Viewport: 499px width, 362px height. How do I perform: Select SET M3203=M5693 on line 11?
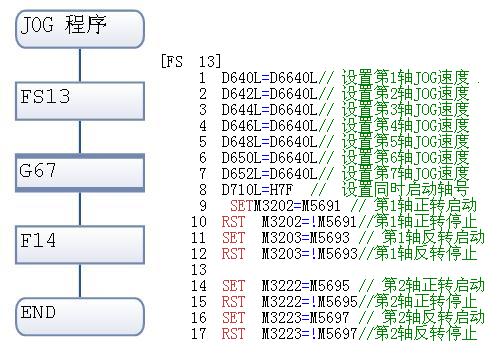pyautogui.click(x=286, y=238)
